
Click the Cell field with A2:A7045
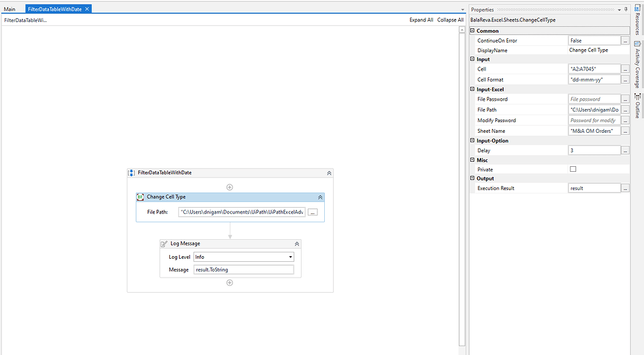pos(594,69)
